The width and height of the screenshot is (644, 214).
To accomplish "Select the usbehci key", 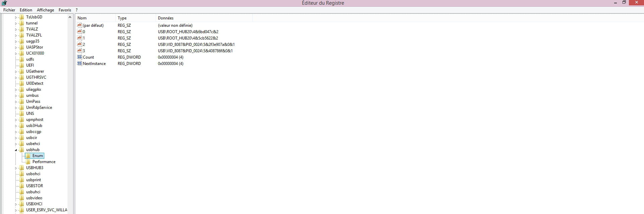I will coord(33,144).
